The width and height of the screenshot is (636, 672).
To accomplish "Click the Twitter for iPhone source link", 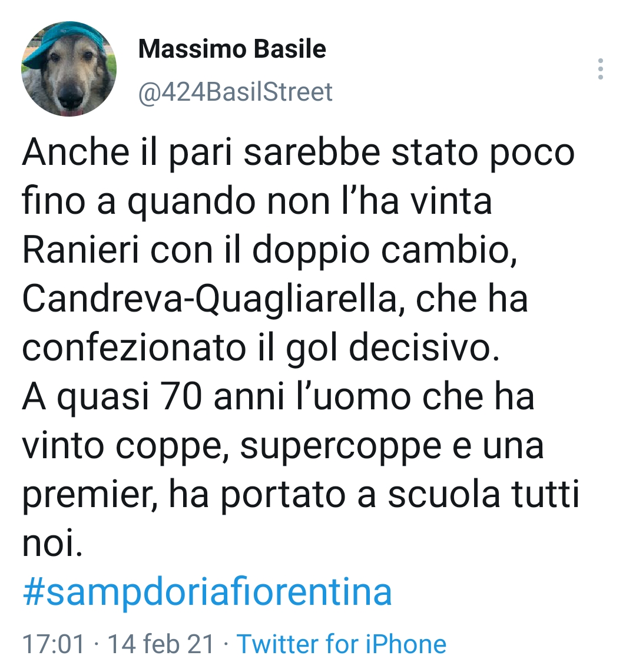I will pyautogui.click(x=341, y=643).
